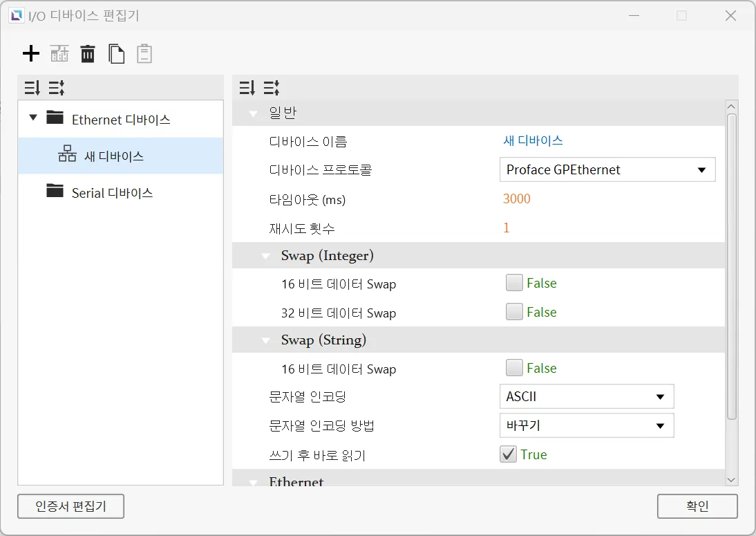Viewport: 756px width, 536px height.
Task: Collapse the Ethernet 디바이스 tree folder
Action: tap(33, 118)
